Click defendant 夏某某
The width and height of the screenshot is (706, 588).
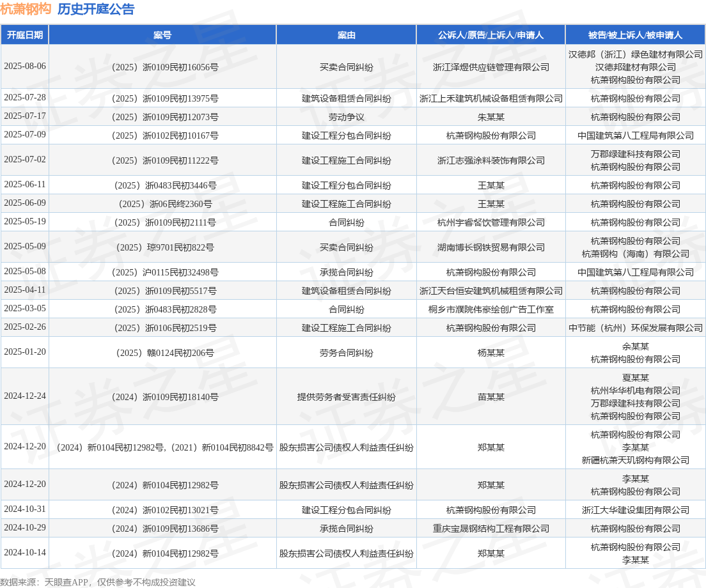coord(635,378)
